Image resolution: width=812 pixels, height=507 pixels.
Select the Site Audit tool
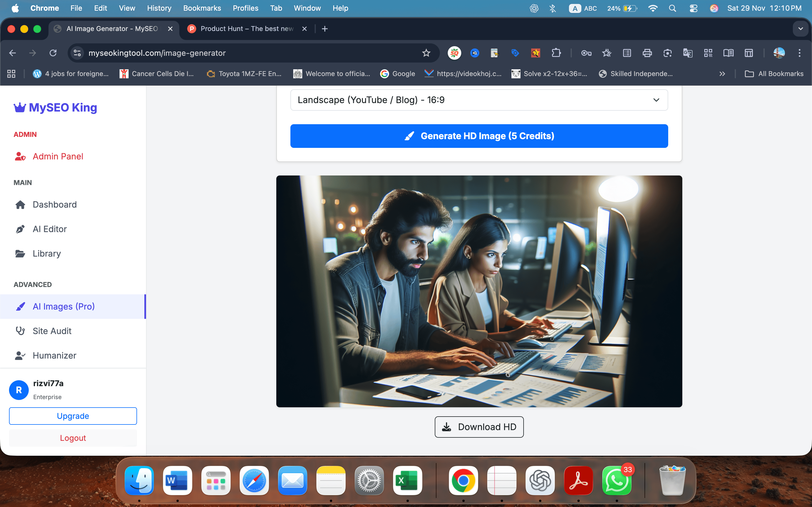pyautogui.click(x=52, y=331)
